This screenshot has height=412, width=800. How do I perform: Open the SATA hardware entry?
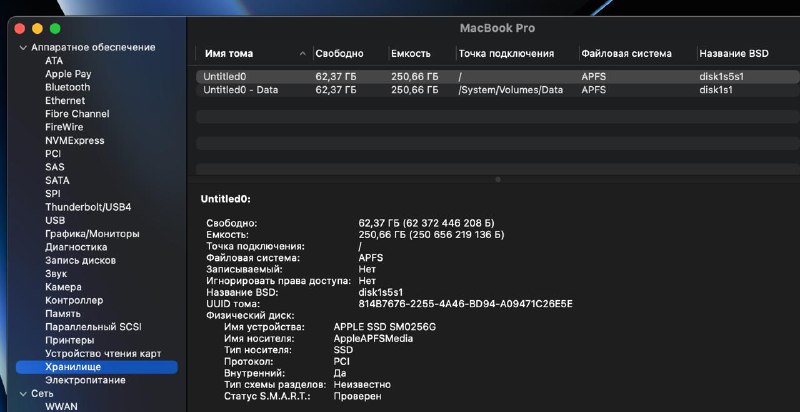click(57, 180)
